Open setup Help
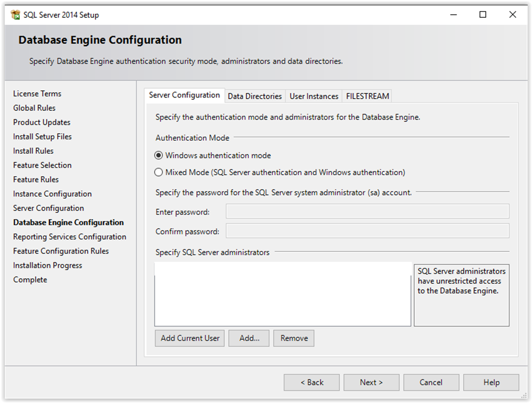Viewport: 532px width, 403px height. pyautogui.click(x=491, y=383)
